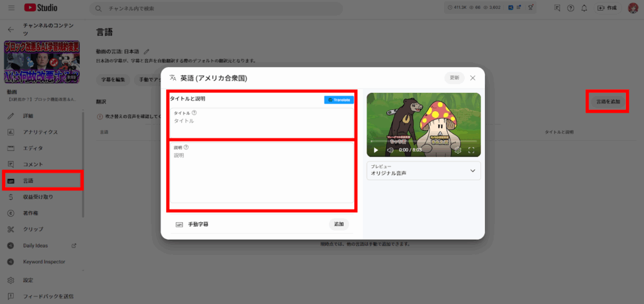
Task: Click 追加 next to 手動字幕
Action: [x=339, y=224]
